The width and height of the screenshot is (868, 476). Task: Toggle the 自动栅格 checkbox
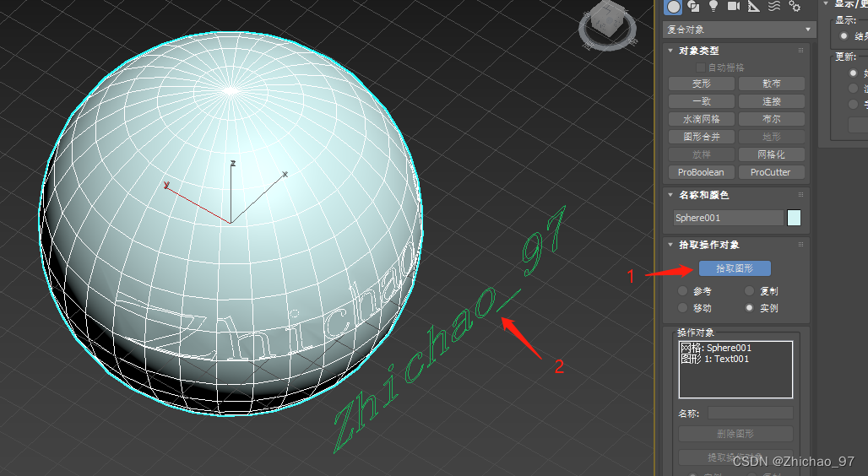point(700,68)
